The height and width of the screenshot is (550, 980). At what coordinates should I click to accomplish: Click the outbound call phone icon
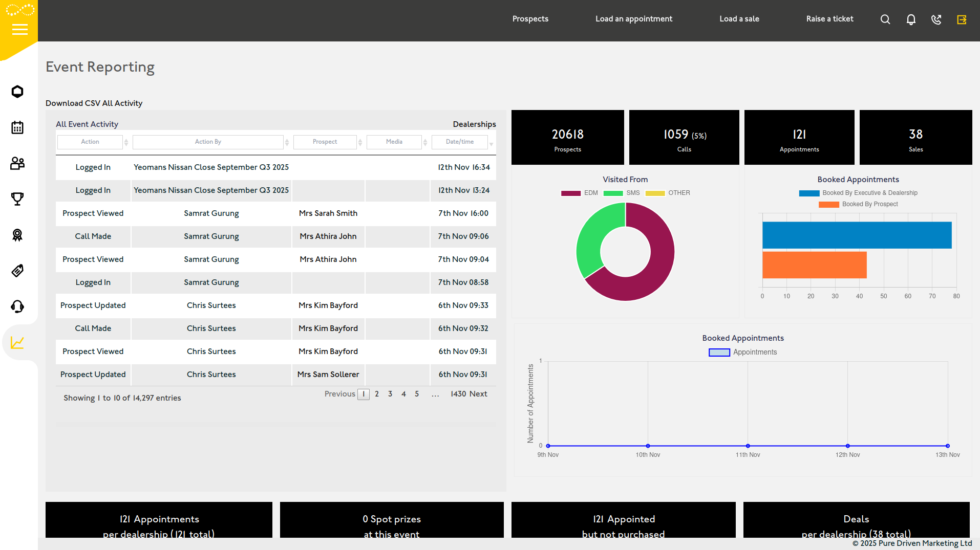pos(936,19)
